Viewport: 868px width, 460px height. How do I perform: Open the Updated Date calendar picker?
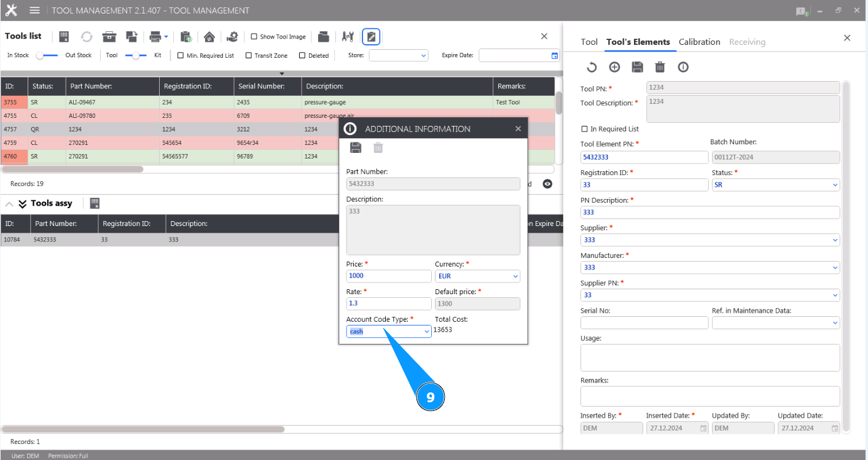click(835, 428)
